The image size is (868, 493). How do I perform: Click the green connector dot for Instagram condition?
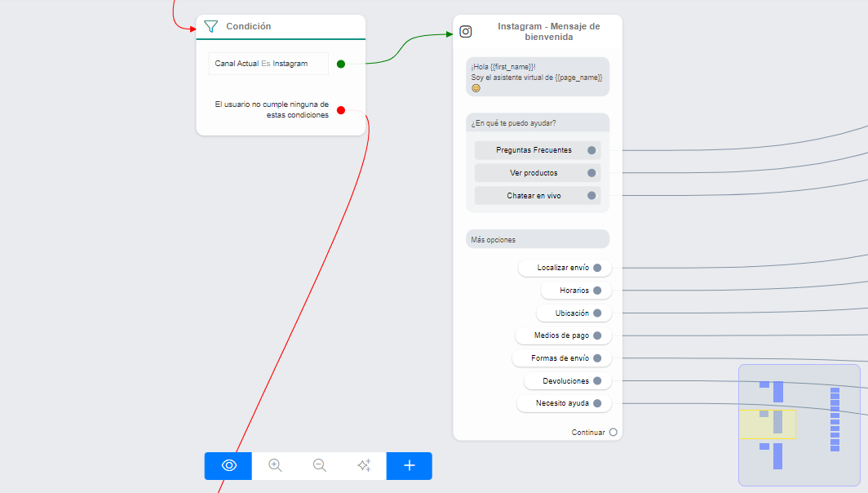[x=341, y=64]
